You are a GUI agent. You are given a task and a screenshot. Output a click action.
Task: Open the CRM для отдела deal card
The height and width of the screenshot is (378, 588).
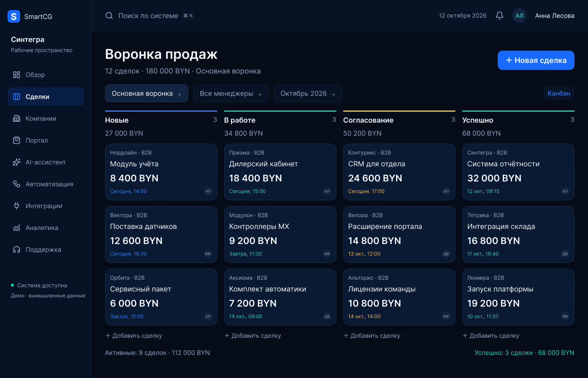point(399,172)
